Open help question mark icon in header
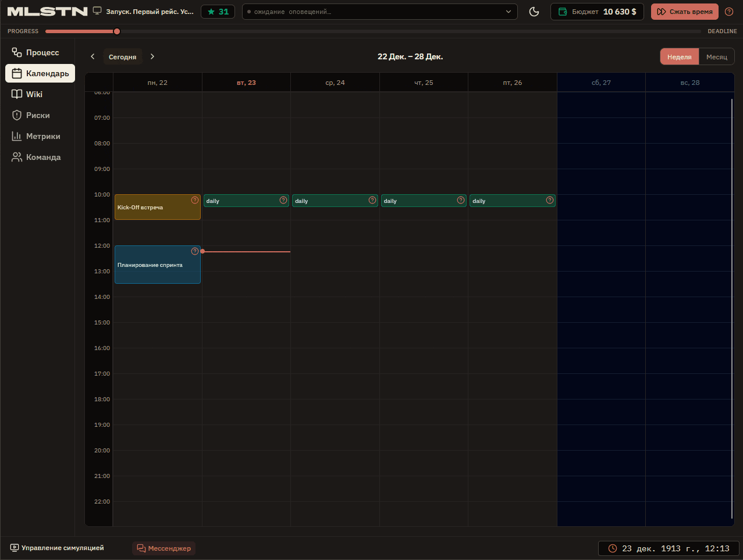743x560 pixels. (729, 12)
